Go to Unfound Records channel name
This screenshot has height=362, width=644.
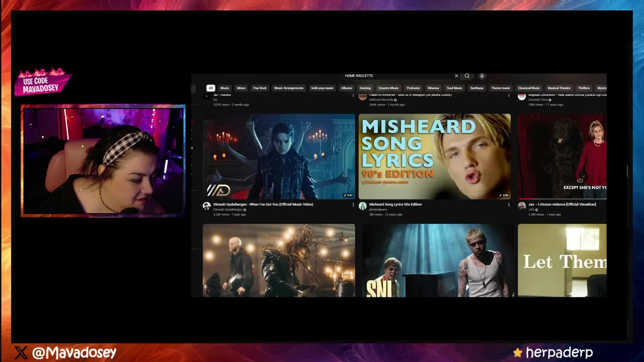[x=381, y=100]
